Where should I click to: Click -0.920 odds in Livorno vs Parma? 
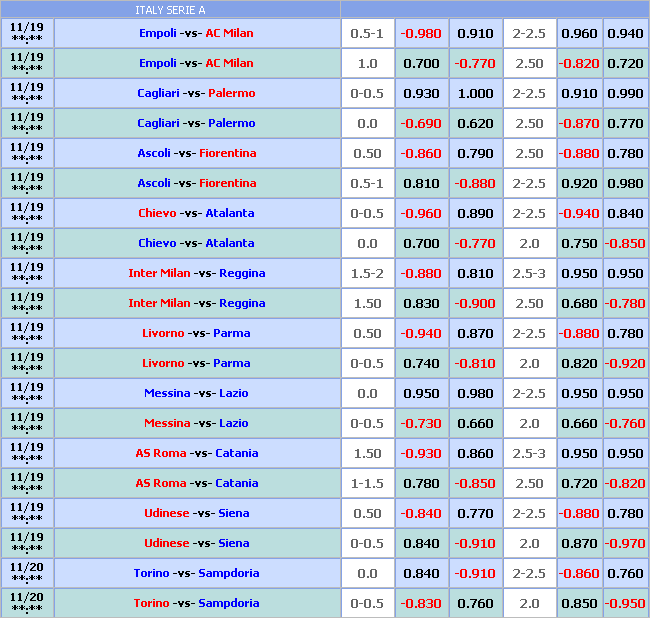[625, 363]
